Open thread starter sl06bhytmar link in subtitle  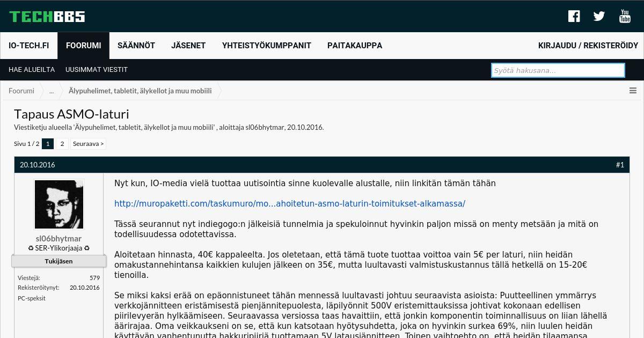click(x=265, y=128)
